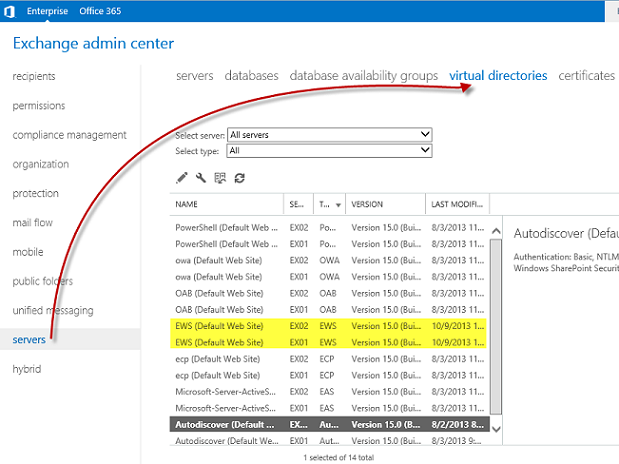Select OAB (Default Web Site) EX01 row

pos(330,310)
